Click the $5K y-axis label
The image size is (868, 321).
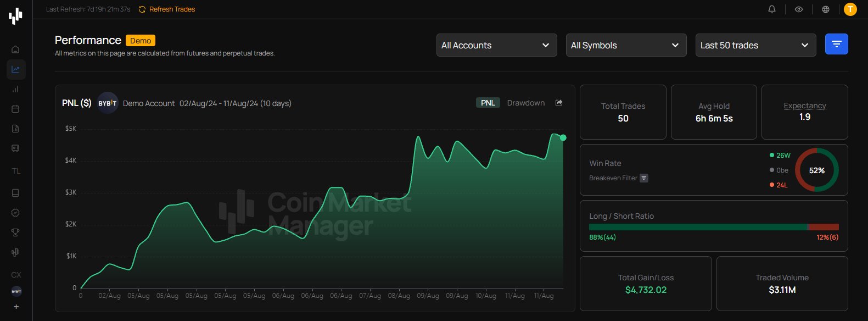click(x=71, y=129)
